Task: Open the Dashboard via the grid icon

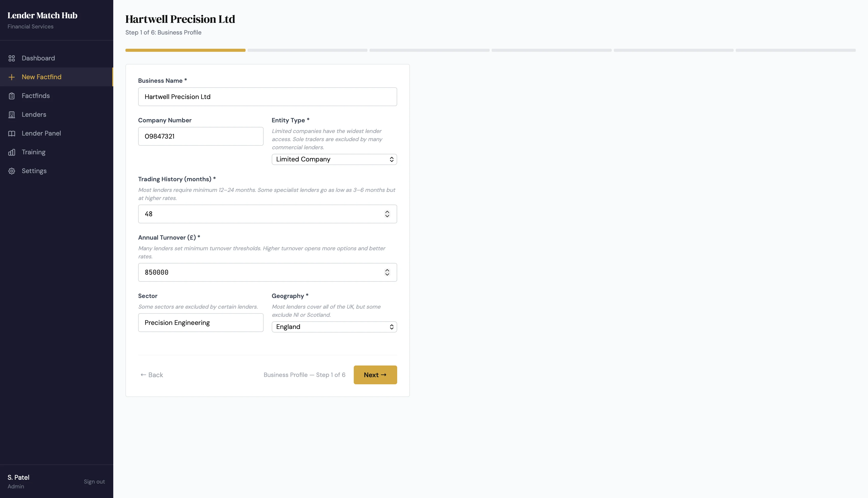Action: [x=11, y=58]
